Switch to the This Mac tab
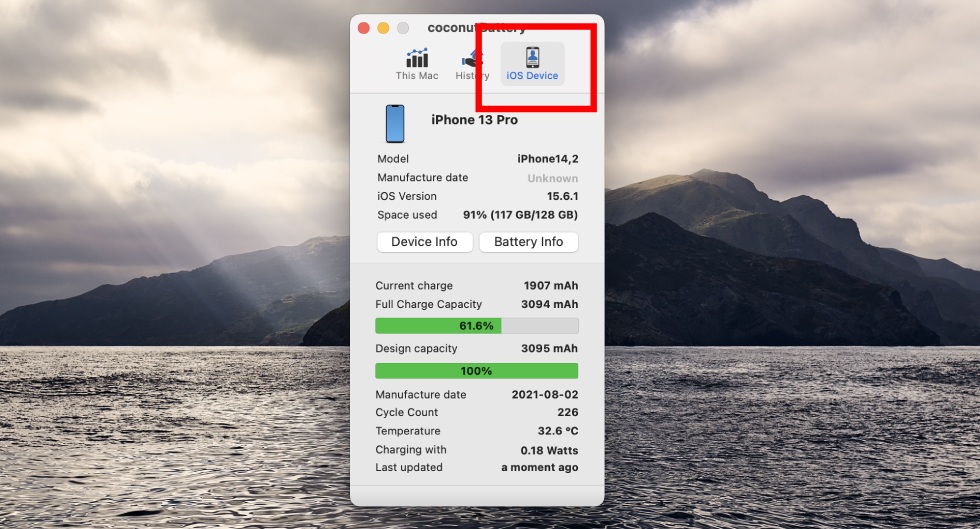The width and height of the screenshot is (980, 529). click(417, 64)
